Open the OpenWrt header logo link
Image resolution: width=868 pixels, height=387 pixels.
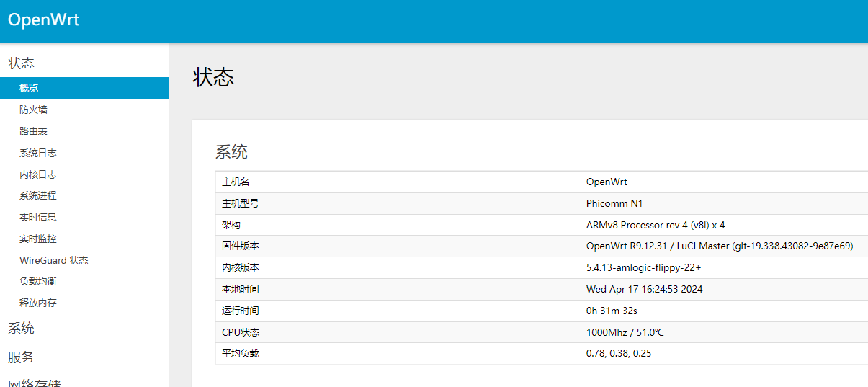click(x=43, y=20)
